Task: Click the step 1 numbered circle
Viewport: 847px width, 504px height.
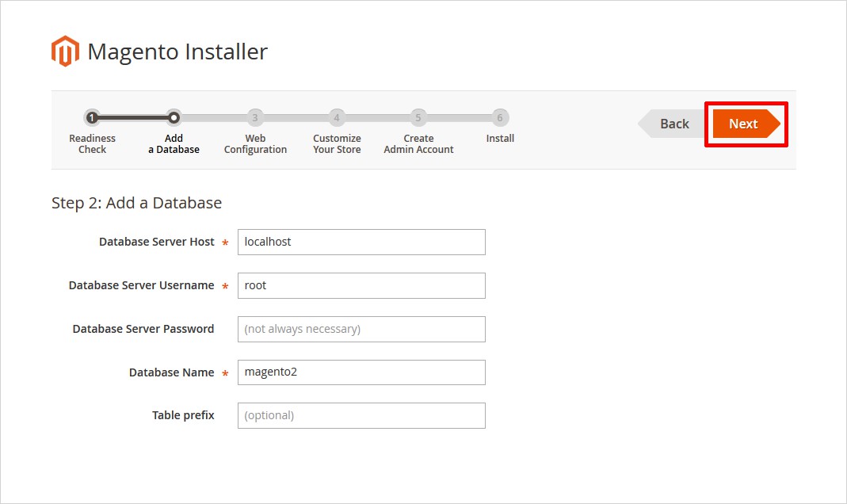Action: pos(92,118)
